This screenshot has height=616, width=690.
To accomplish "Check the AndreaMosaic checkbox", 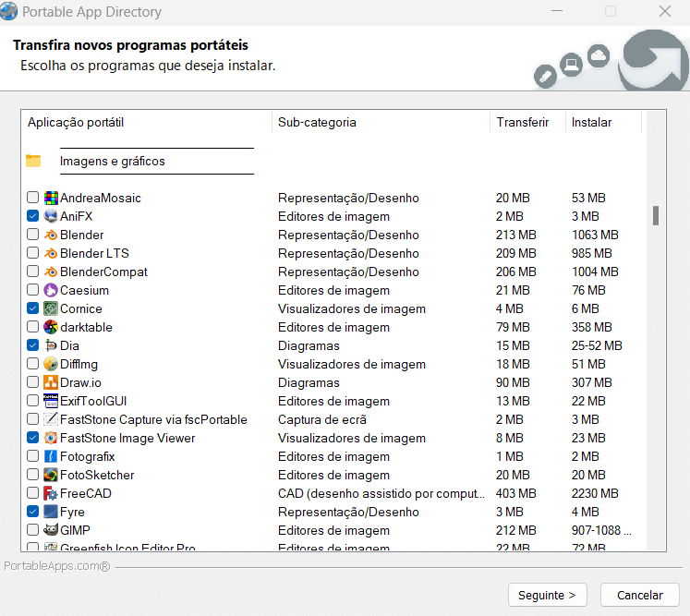I will [x=32, y=197].
